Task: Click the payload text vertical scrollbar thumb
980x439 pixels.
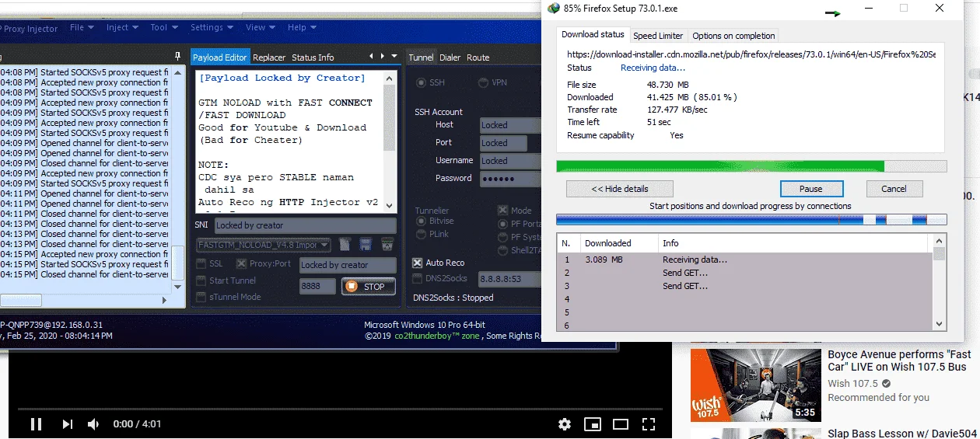Action: (x=390, y=118)
